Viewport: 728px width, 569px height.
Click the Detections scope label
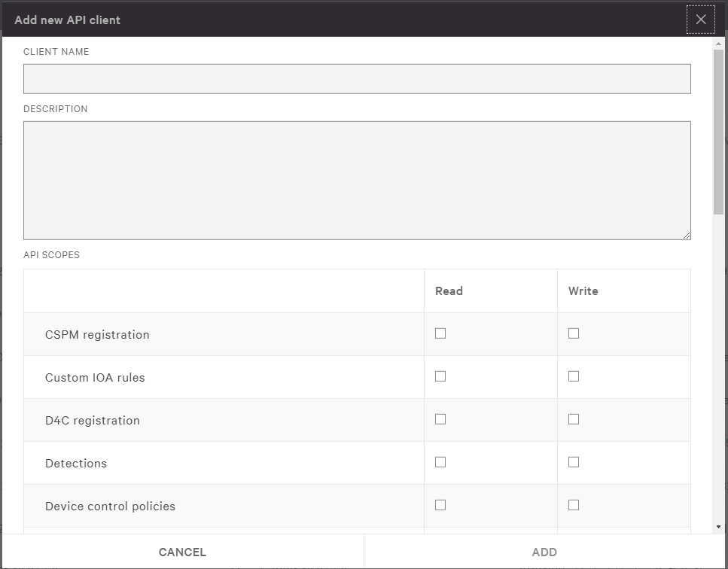point(76,463)
